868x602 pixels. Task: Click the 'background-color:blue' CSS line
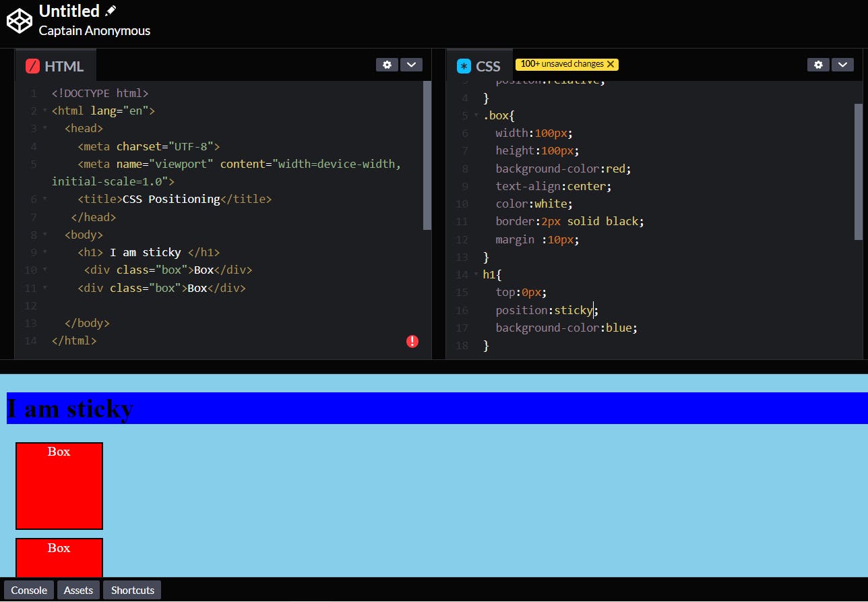[566, 328]
